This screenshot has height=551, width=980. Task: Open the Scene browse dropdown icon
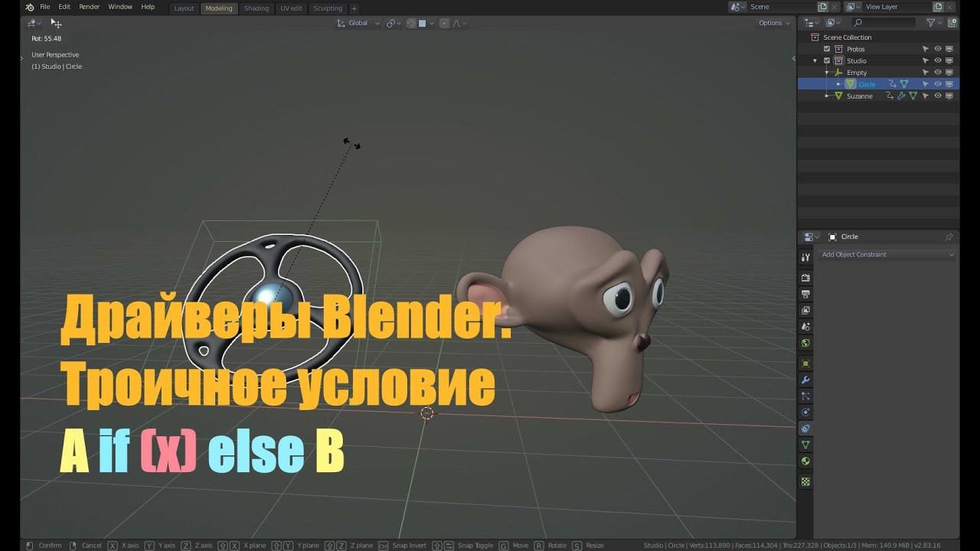coord(737,7)
